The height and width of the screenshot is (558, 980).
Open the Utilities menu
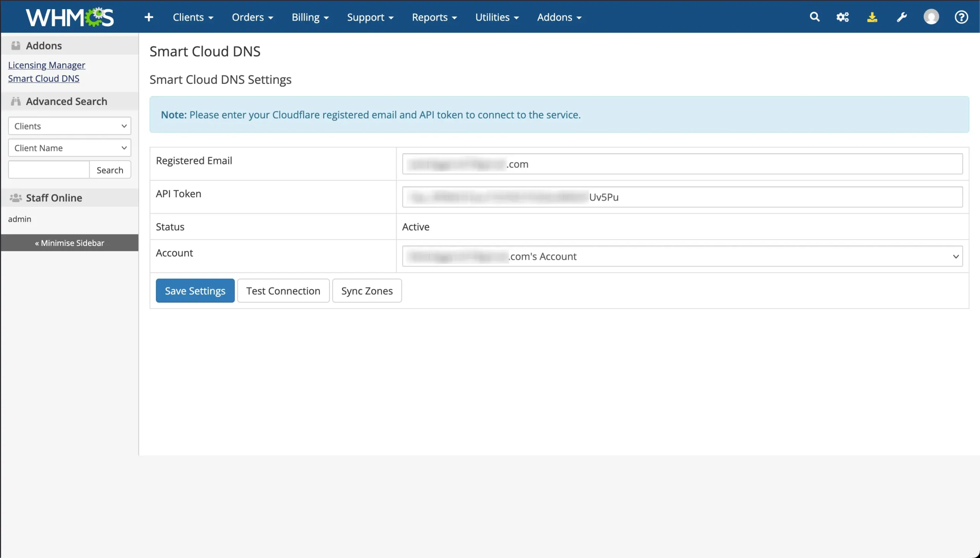(x=497, y=17)
